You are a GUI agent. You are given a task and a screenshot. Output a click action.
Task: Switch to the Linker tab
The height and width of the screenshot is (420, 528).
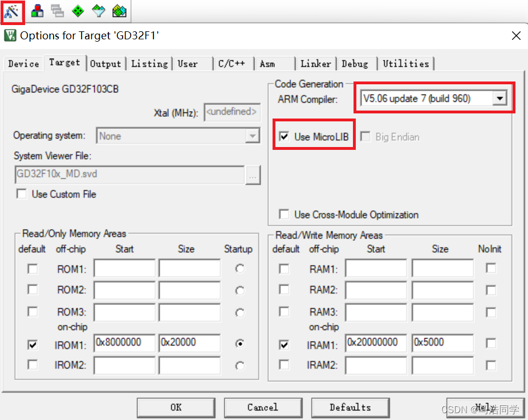tap(316, 64)
